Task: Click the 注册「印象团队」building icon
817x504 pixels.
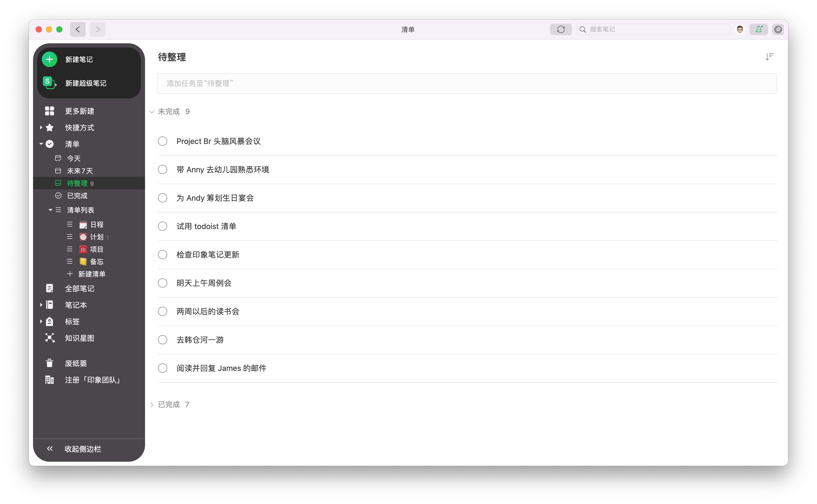Action: (x=49, y=380)
